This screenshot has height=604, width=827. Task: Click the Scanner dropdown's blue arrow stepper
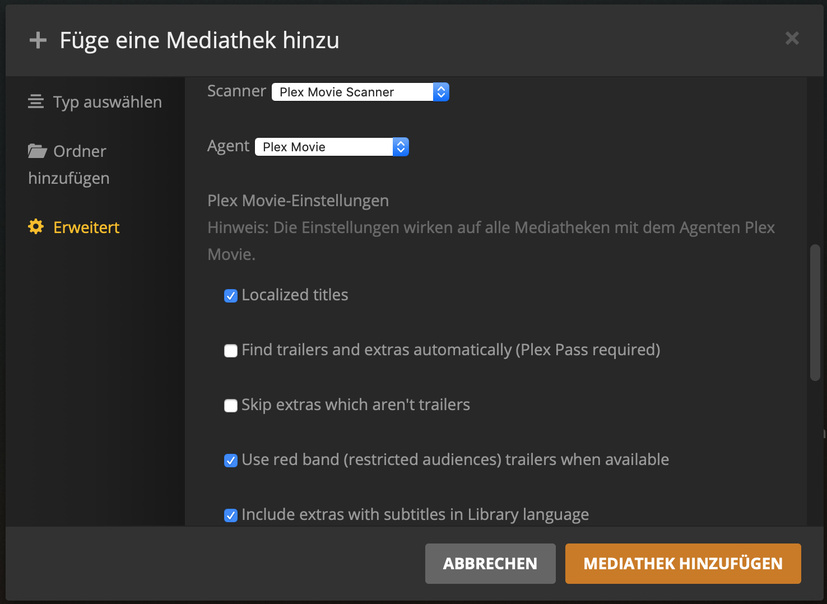pos(441,92)
